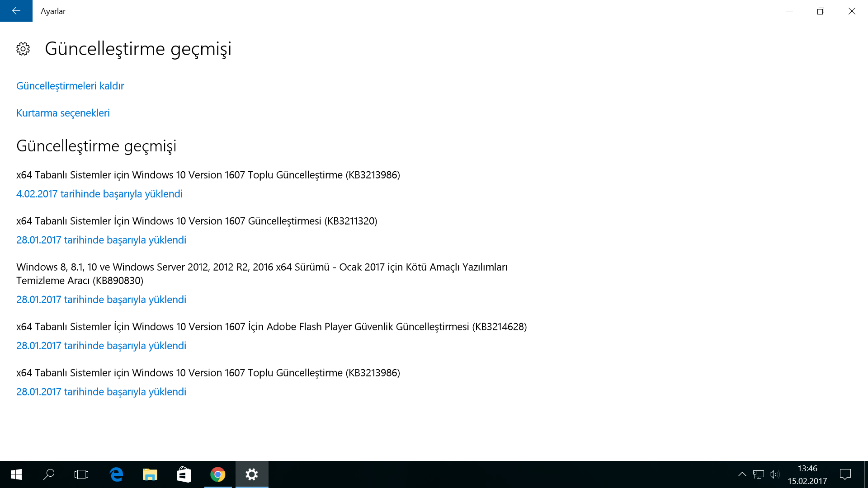Screen dimensions: 868x488
Task: Click the back arrow in Ayarlar
Action: (16, 11)
